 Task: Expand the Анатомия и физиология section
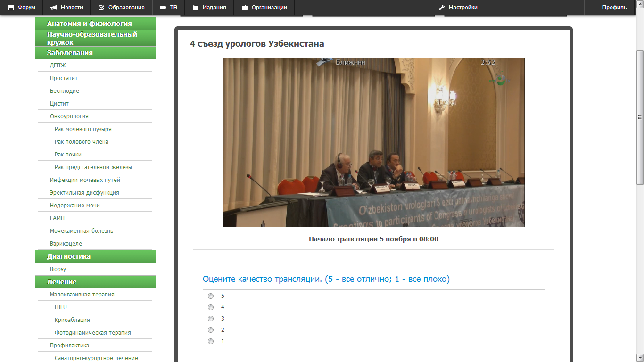pyautogui.click(x=95, y=24)
